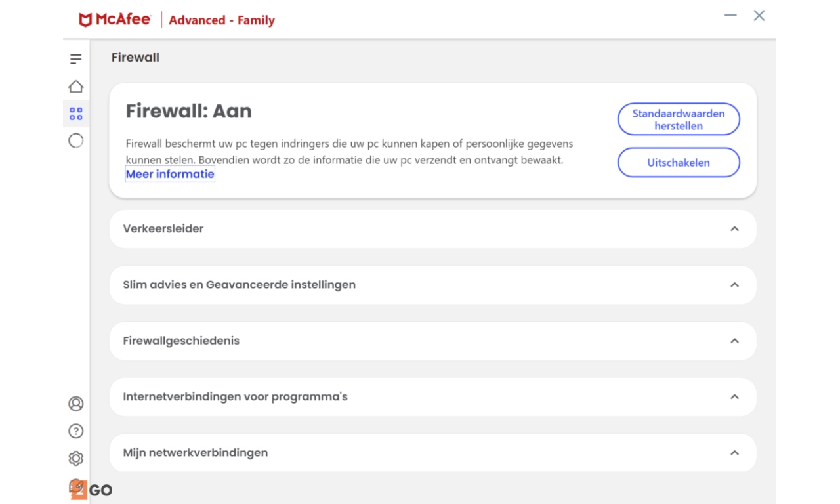Viewport: 840px width, 504px height.
Task: Open the Mijn netwerkverbindingen section title
Action: 195,453
